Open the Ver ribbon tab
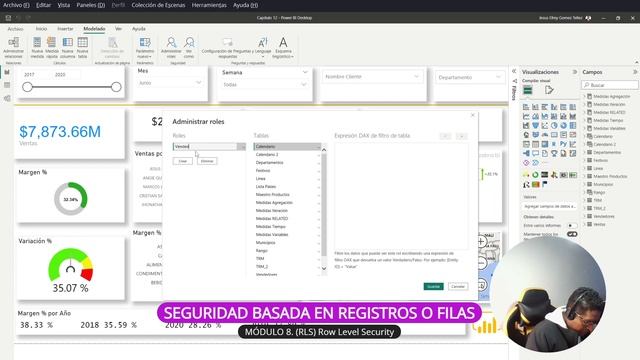Image resolution: width=640 pixels, height=360 pixels. pyautogui.click(x=118, y=29)
